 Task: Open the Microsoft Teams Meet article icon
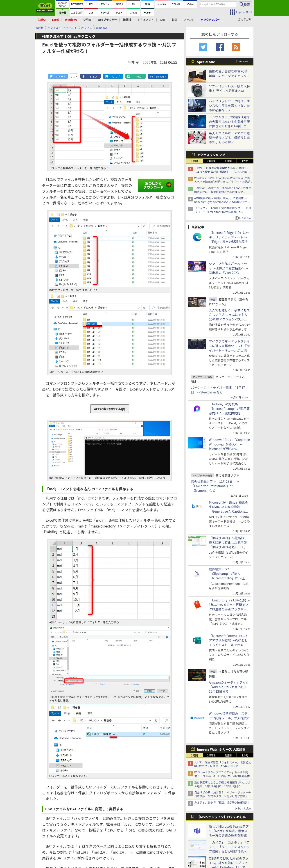[x=197, y=831]
